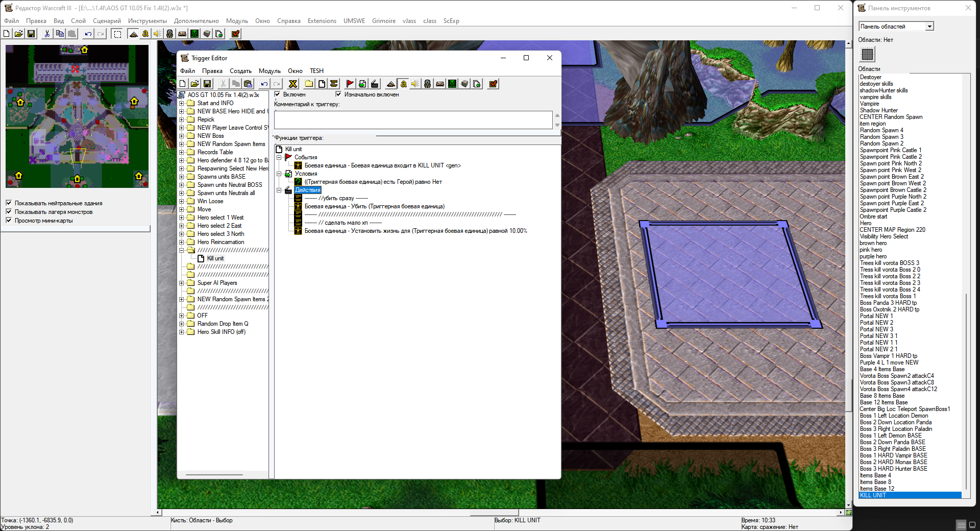Image resolution: width=980 pixels, height=531 pixels.
Task: Click Paste icon in Trigger Editor toolbar
Action: pyautogui.click(x=248, y=84)
